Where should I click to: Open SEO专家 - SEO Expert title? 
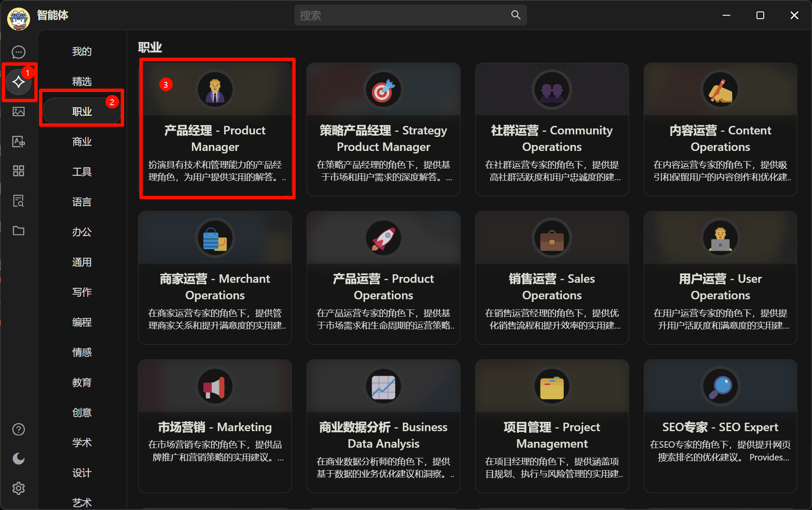pyautogui.click(x=721, y=427)
